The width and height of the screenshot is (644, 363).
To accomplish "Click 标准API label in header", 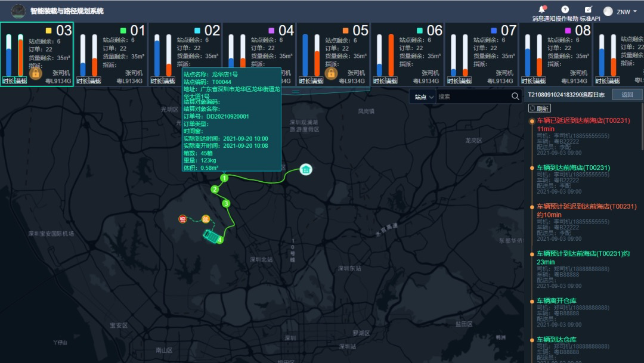I will (590, 19).
